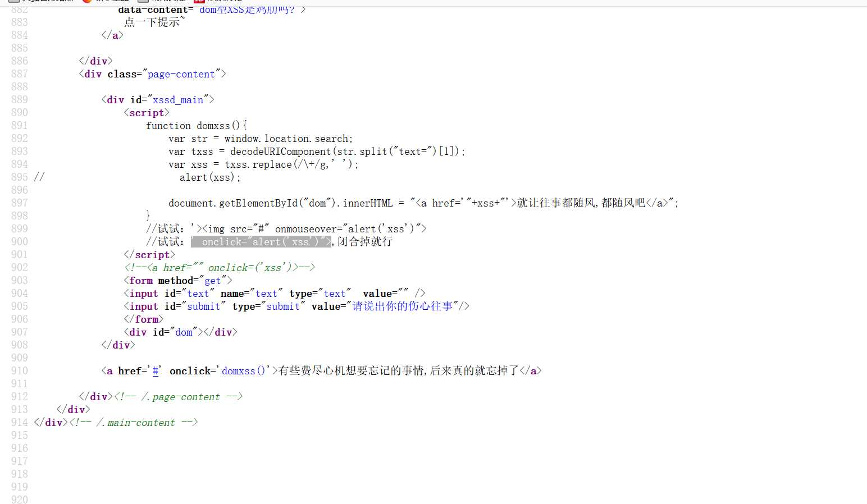The height and width of the screenshot is (504, 867).
Task: Click line number 914
Action: coord(19,423)
